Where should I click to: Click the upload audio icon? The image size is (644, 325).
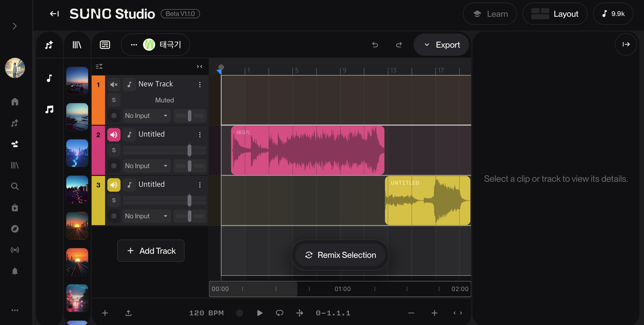pos(128,313)
